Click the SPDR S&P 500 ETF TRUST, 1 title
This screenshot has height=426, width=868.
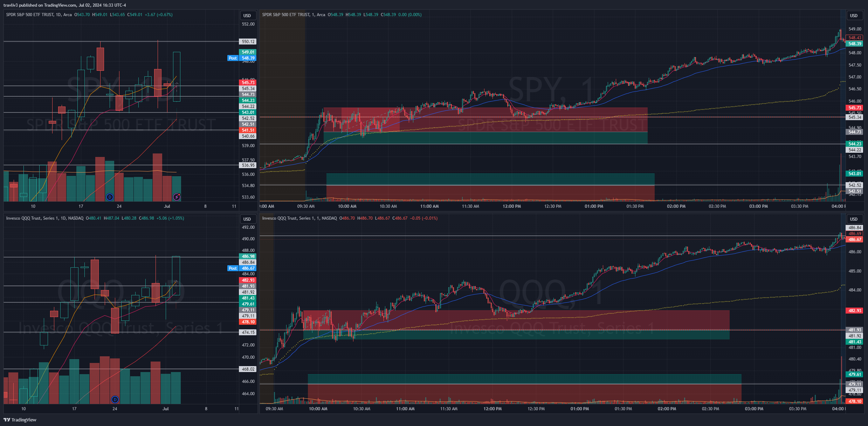pos(294,15)
